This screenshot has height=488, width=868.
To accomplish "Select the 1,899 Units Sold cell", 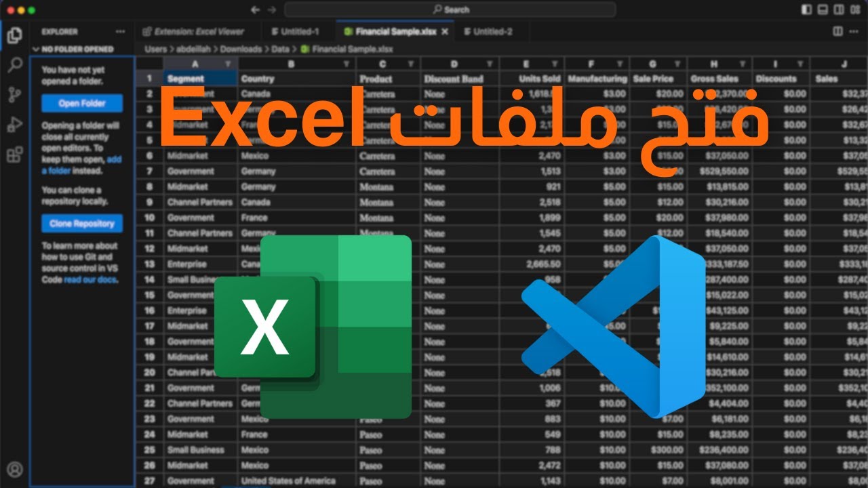I will click(531, 218).
